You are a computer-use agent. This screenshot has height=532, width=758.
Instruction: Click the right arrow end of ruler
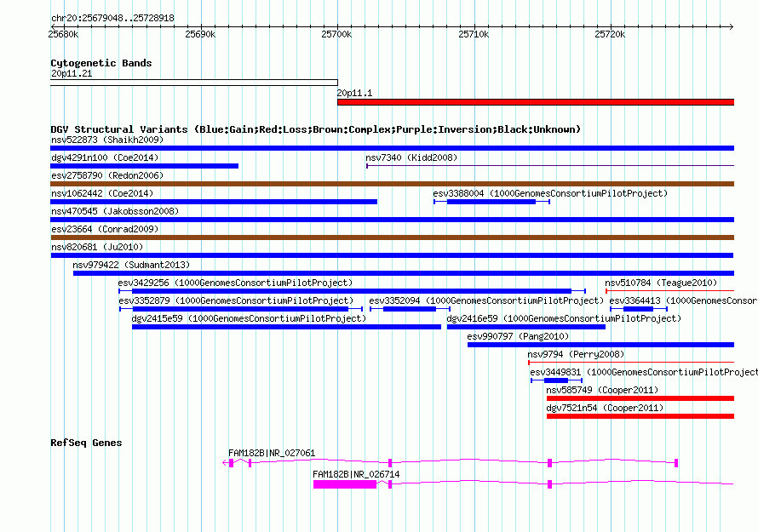tap(731, 26)
